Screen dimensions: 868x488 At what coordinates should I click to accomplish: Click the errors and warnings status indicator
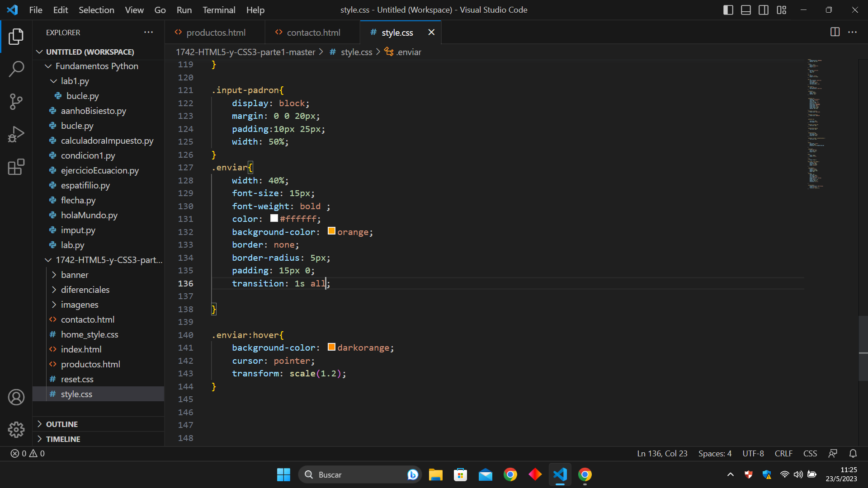click(x=28, y=453)
